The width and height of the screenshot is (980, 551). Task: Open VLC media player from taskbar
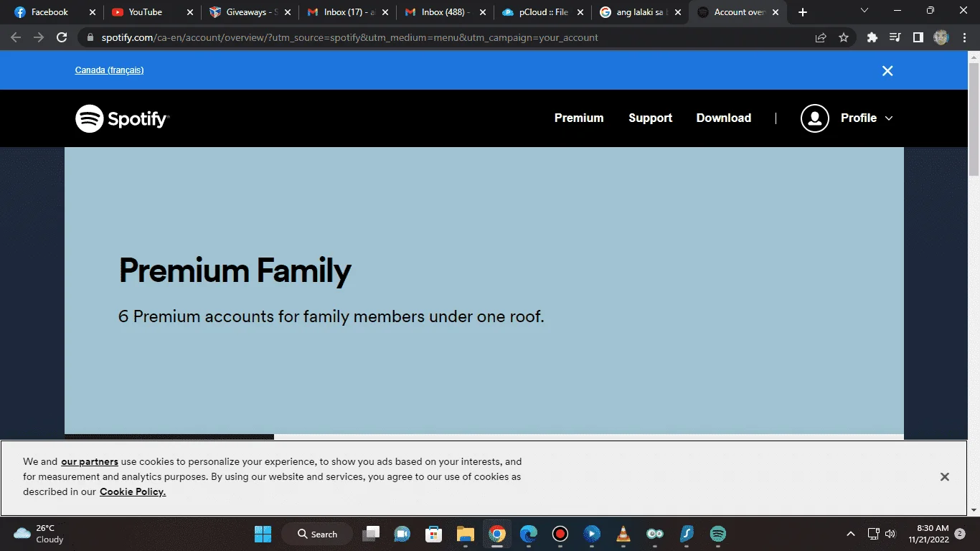(623, 534)
